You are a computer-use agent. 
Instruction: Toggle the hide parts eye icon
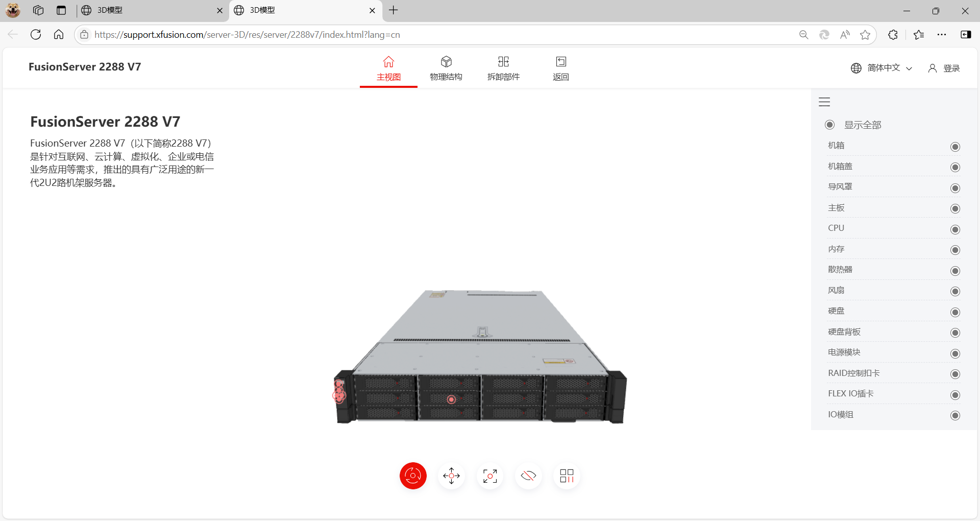click(x=528, y=476)
